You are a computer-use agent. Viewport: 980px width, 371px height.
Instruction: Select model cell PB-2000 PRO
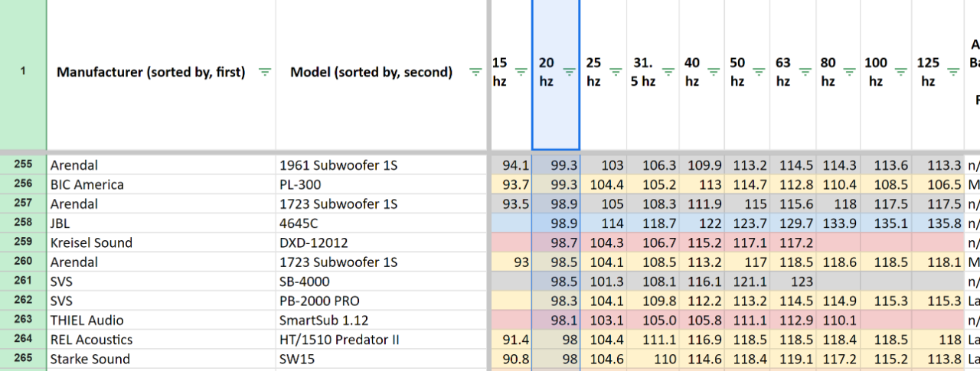tap(381, 301)
